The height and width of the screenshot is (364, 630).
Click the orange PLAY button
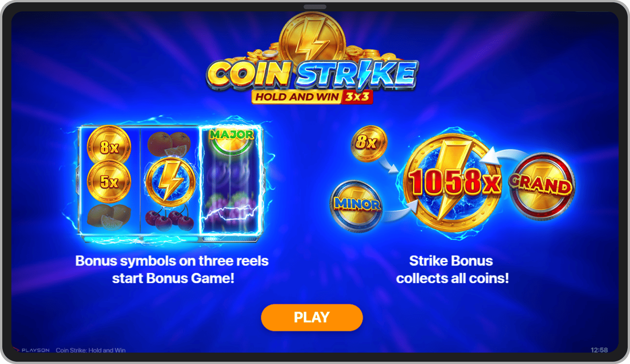click(312, 317)
